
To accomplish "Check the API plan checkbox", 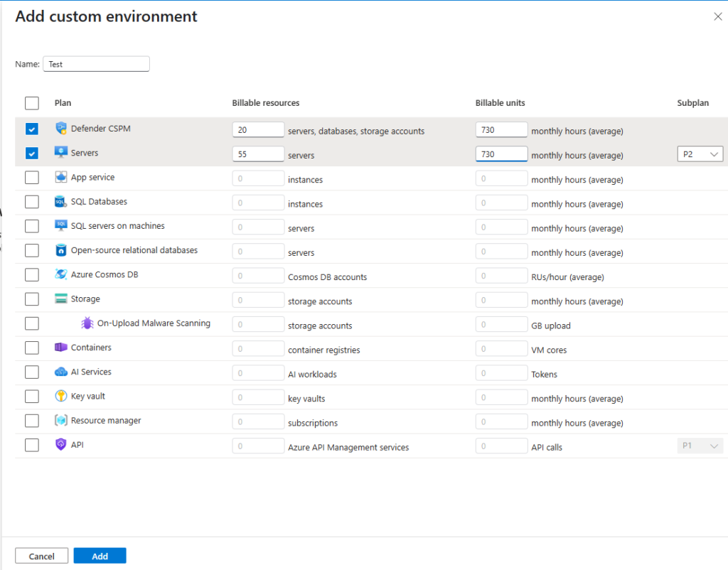I will 32,445.
